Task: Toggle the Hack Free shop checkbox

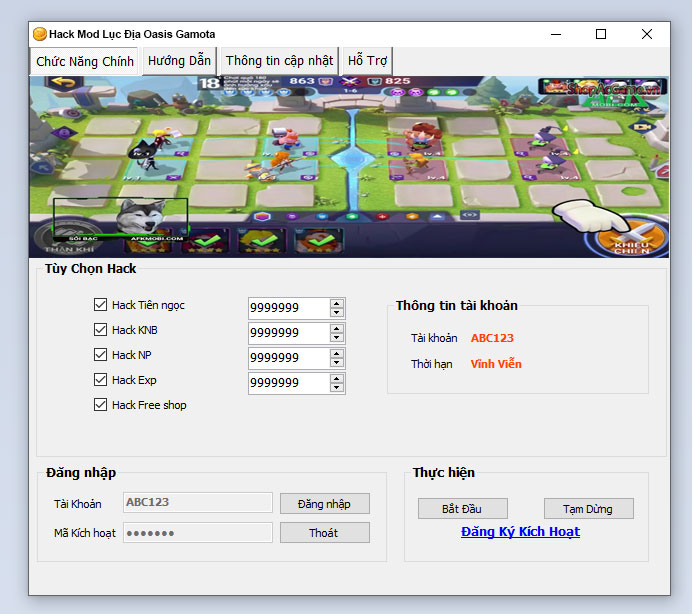Action: tap(100, 405)
